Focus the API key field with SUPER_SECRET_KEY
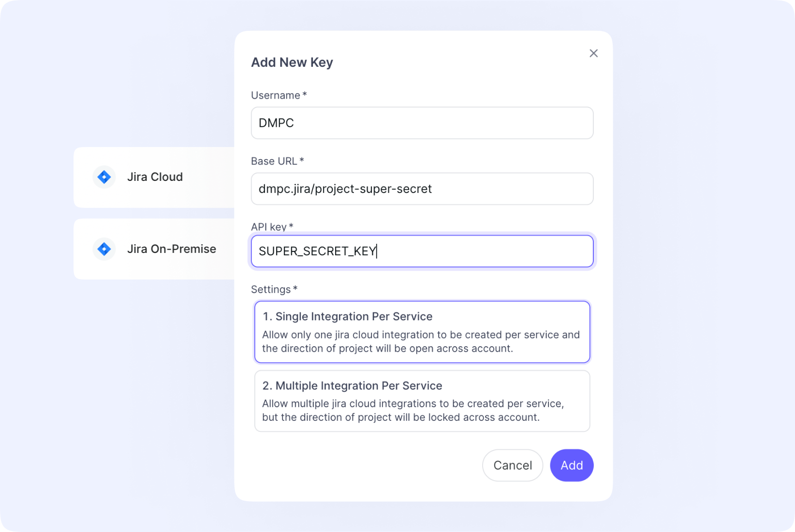The image size is (795, 532). pyautogui.click(x=422, y=251)
